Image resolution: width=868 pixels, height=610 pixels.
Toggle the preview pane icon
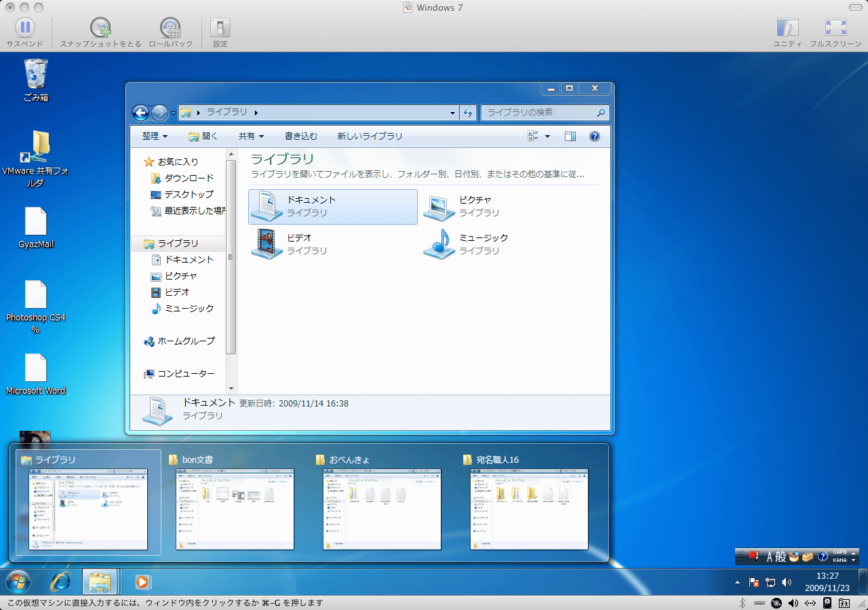coord(570,136)
